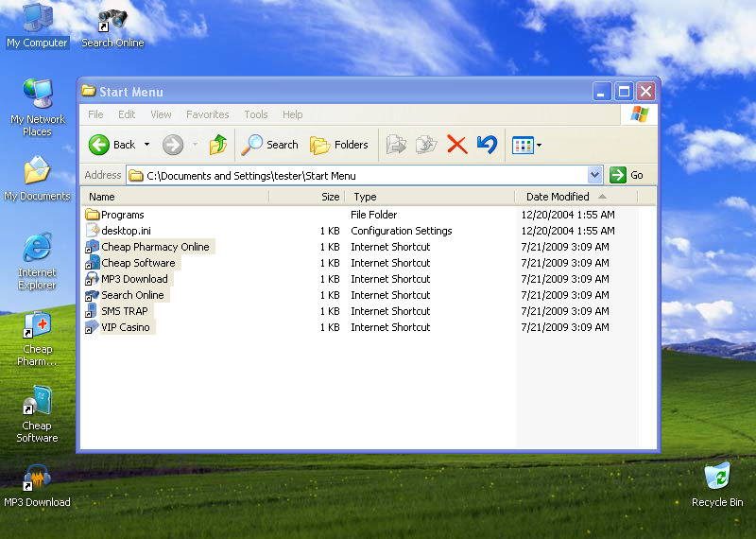Viewport: 756px width, 539px height.
Task: Select My Network Places desktop icon
Action: point(38,107)
